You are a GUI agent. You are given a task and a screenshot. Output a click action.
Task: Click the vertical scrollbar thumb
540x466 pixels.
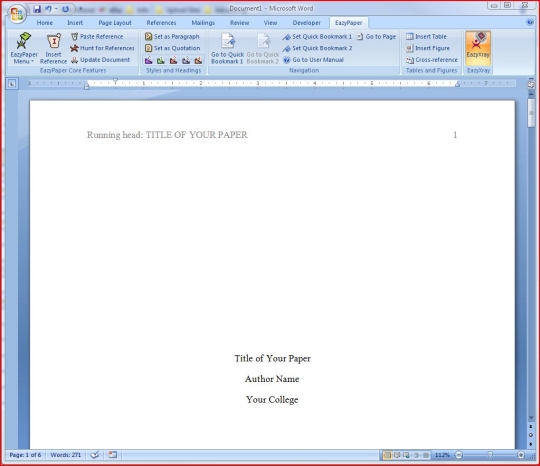(531, 113)
